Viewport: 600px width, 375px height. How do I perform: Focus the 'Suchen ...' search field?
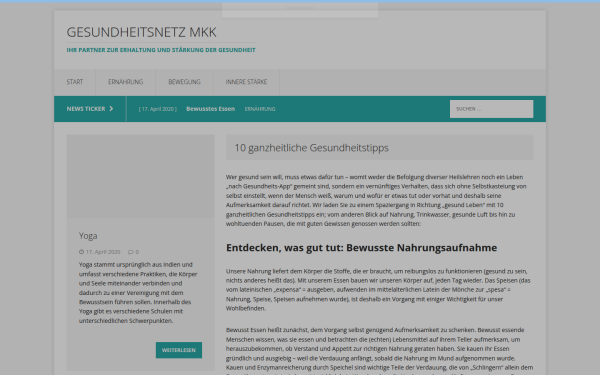[x=491, y=109]
